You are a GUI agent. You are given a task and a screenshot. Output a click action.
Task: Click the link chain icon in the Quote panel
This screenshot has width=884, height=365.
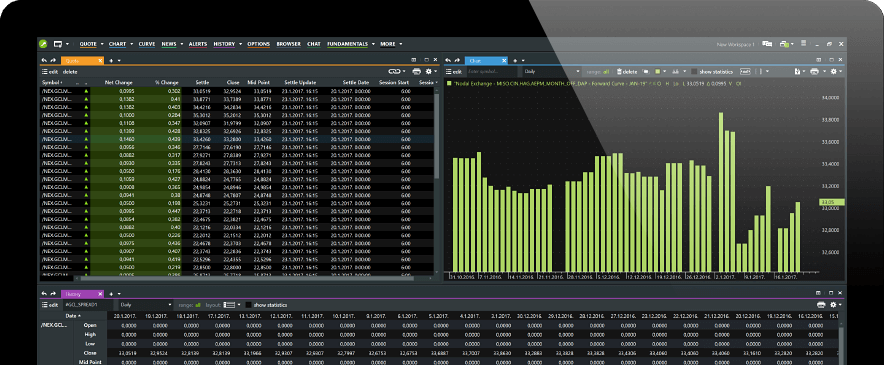coord(394,72)
